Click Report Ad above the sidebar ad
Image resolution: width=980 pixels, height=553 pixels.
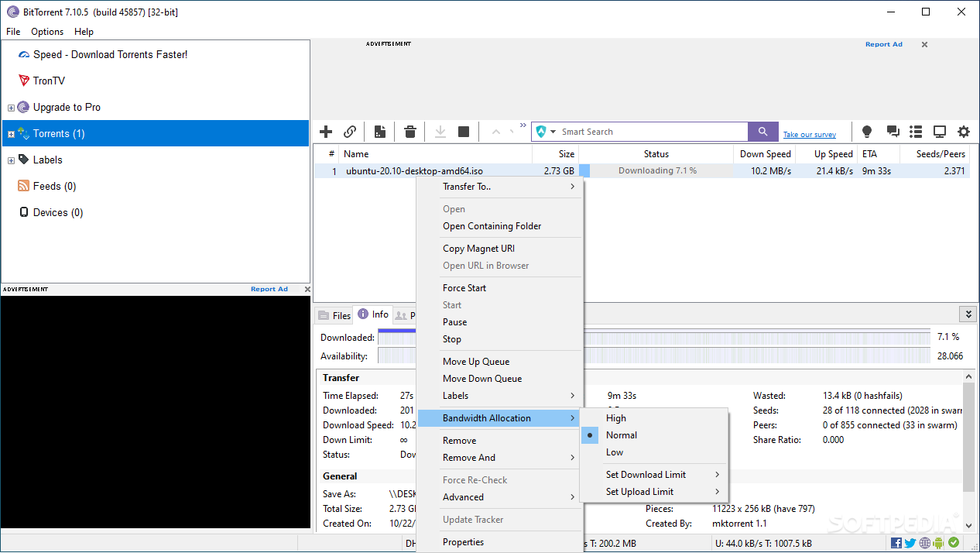(269, 289)
